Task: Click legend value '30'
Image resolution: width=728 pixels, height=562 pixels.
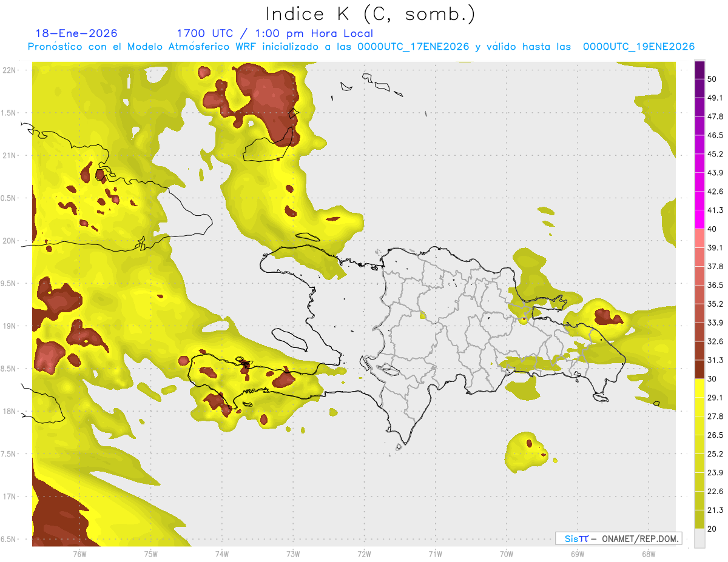Action: 713,379
